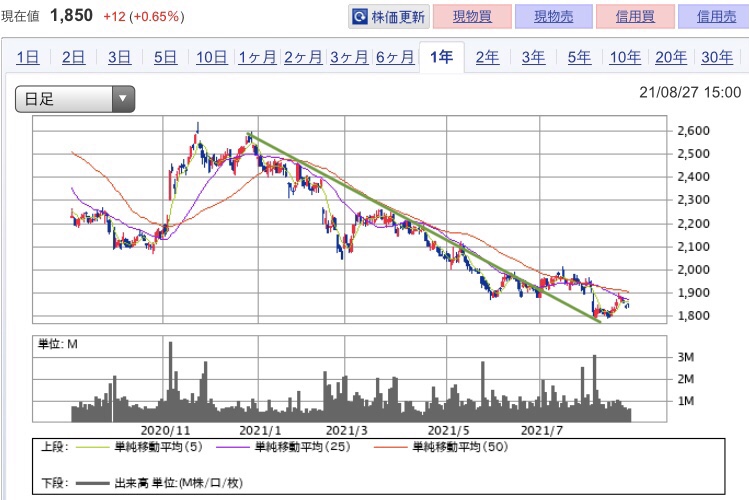Switch chart range to 3年
This screenshot has width=749, height=500.
pyautogui.click(x=533, y=57)
